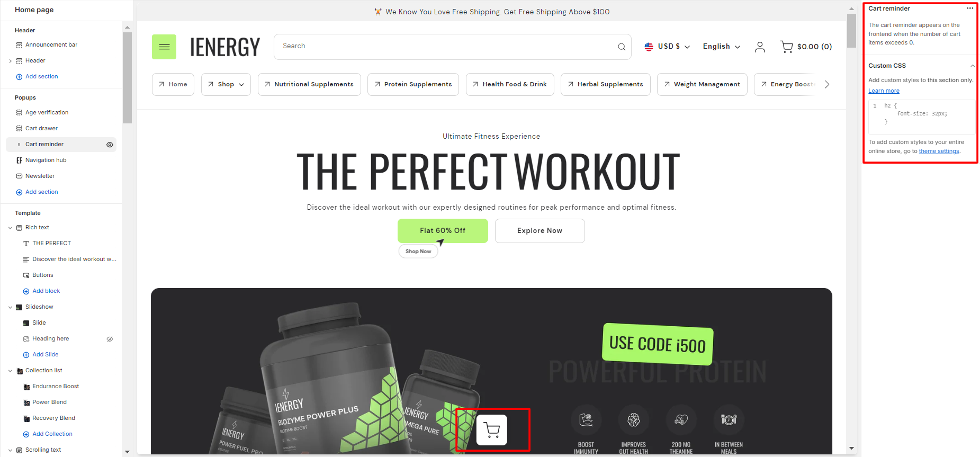Focus the store Search input field
The width and height of the screenshot is (980, 457).
[445, 47]
